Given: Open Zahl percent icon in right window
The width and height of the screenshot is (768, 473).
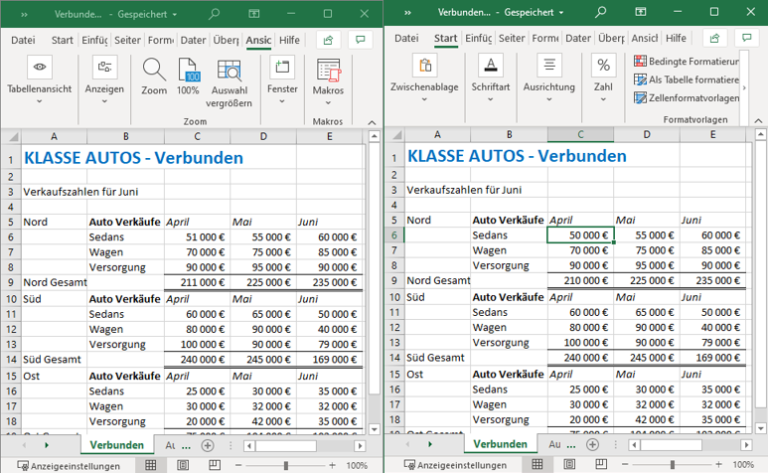Looking at the screenshot, I should pos(603,65).
